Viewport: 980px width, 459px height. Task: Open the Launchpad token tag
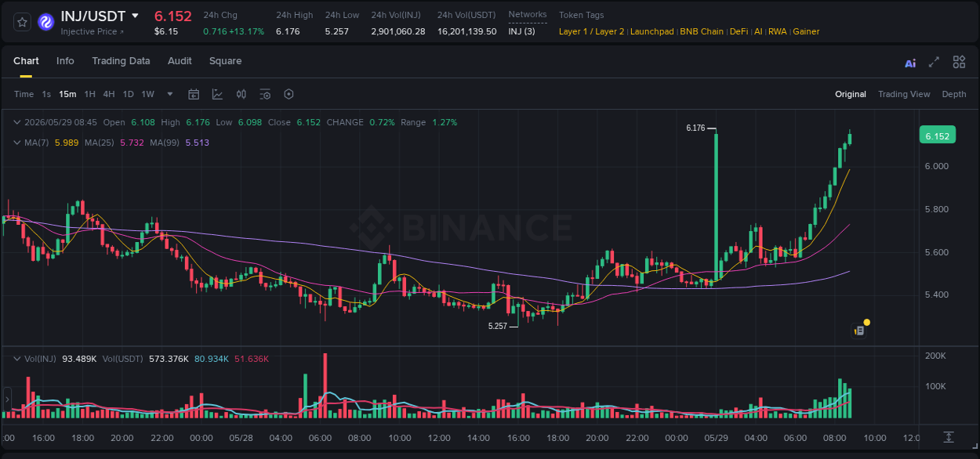click(652, 31)
